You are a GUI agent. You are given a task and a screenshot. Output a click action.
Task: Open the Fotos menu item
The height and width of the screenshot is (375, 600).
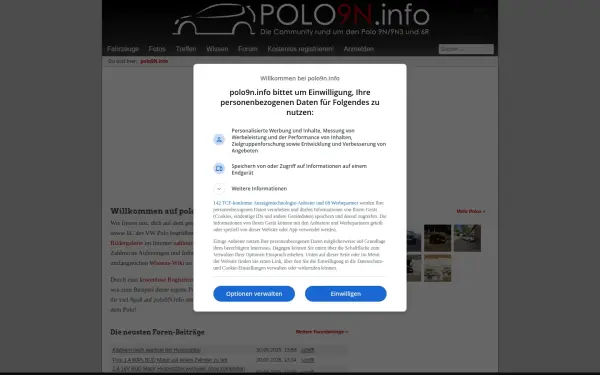pyautogui.click(x=157, y=49)
